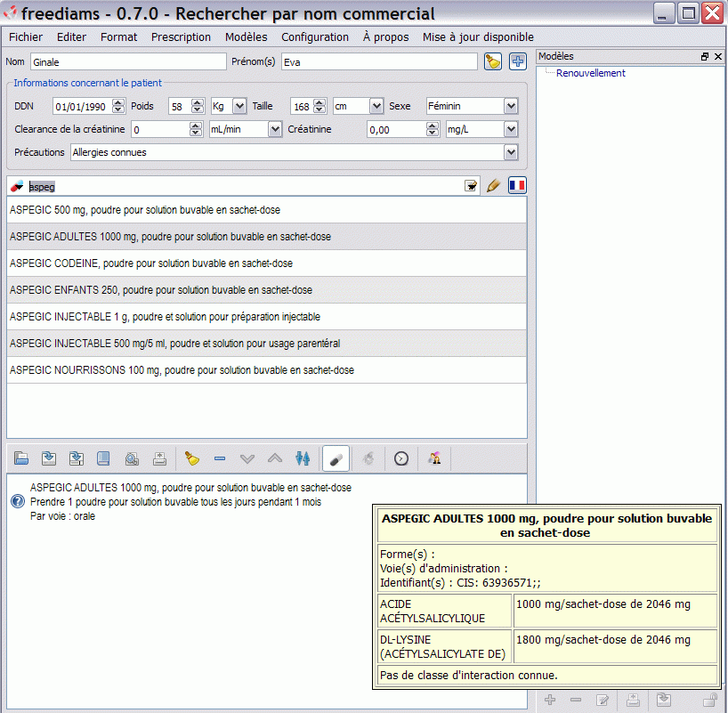This screenshot has width=728, height=713.
Task: Toggle the pill search-mode icon
Action: (336, 458)
